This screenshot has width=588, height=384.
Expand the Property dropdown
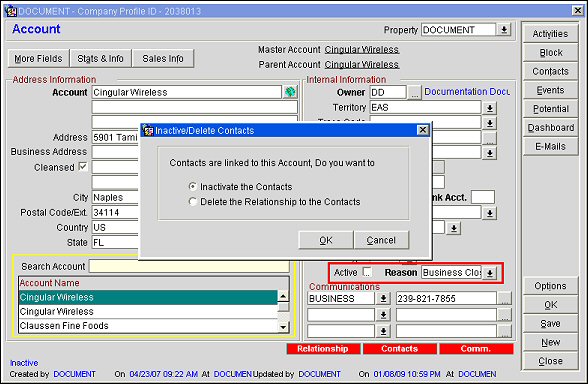504,30
